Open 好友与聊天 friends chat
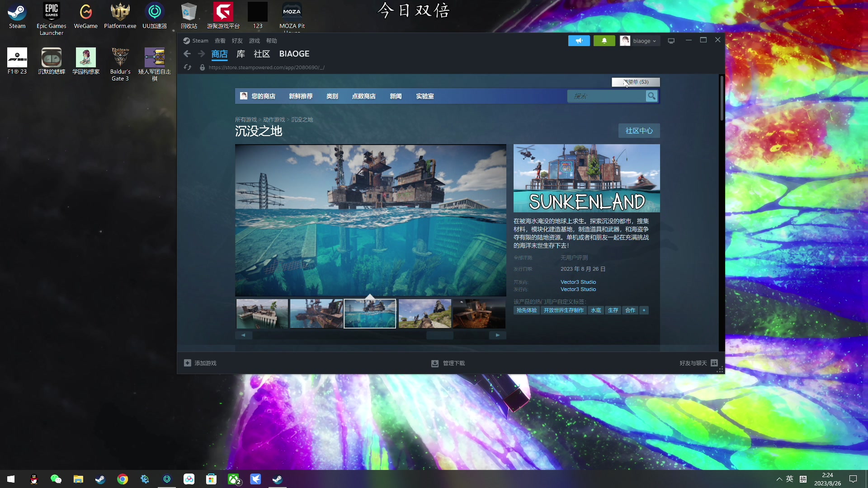 (x=698, y=363)
